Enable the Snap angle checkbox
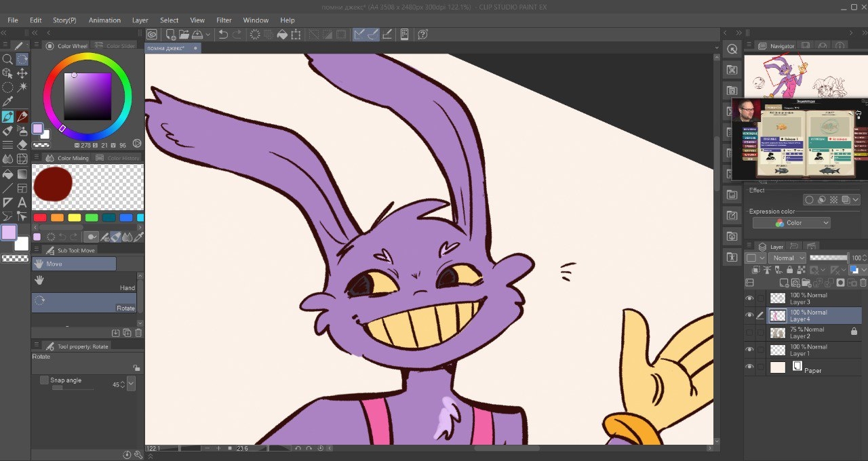The height and width of the screenshot is (461, 868). (44, 380)
